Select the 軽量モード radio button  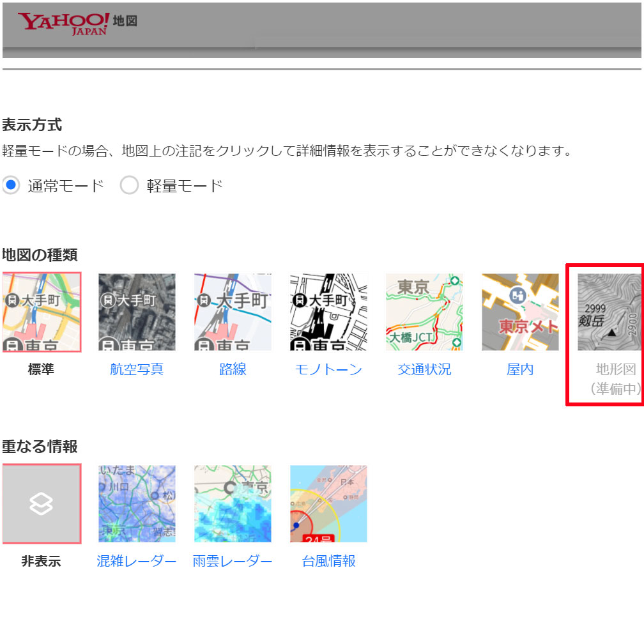tap(129, 185)
